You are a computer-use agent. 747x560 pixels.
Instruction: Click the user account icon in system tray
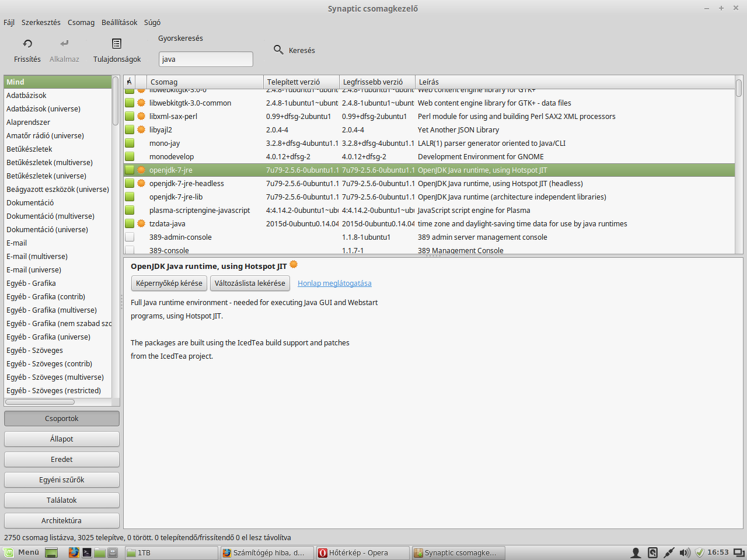[636, 552]
